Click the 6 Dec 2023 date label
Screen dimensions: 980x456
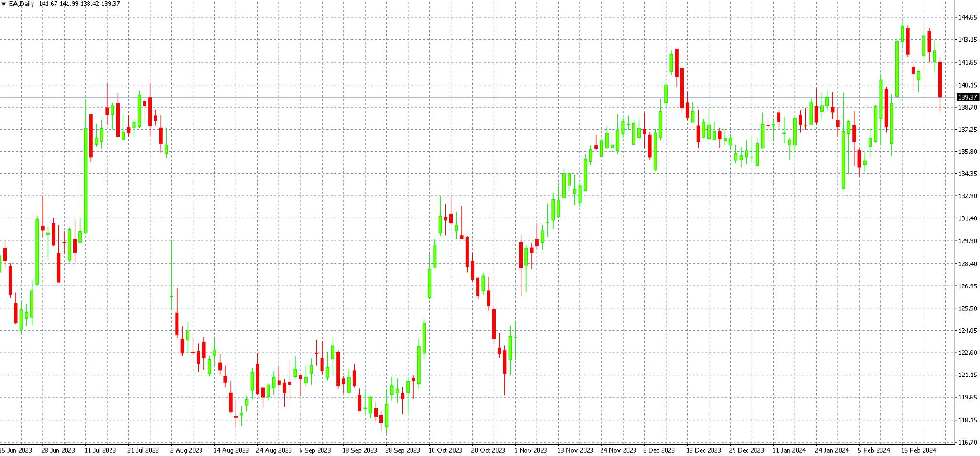(659, 450)
